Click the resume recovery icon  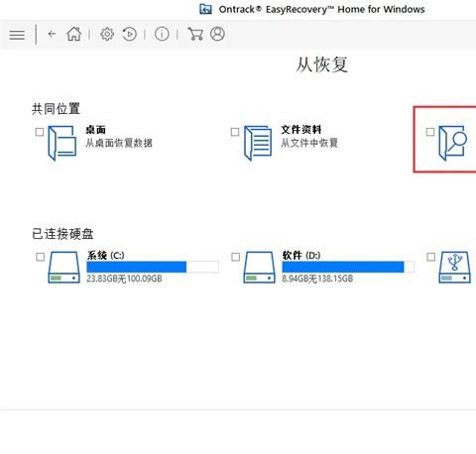(x=129, y=34)
